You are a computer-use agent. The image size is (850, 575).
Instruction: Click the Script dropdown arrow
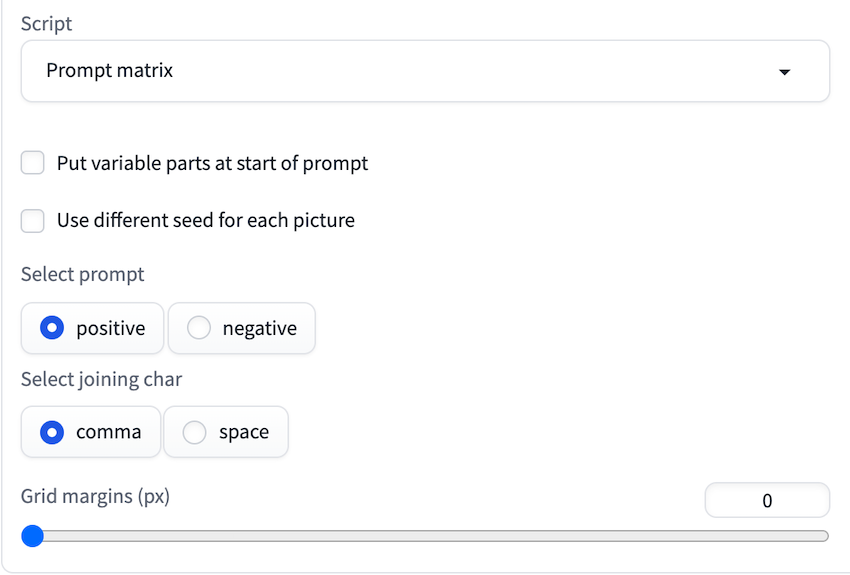click(x=784, y=72)
